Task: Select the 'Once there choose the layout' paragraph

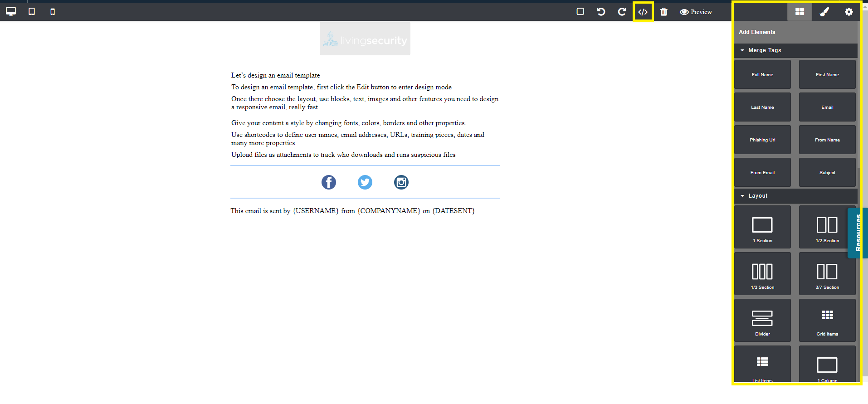Action: click(x=365, y=103)
